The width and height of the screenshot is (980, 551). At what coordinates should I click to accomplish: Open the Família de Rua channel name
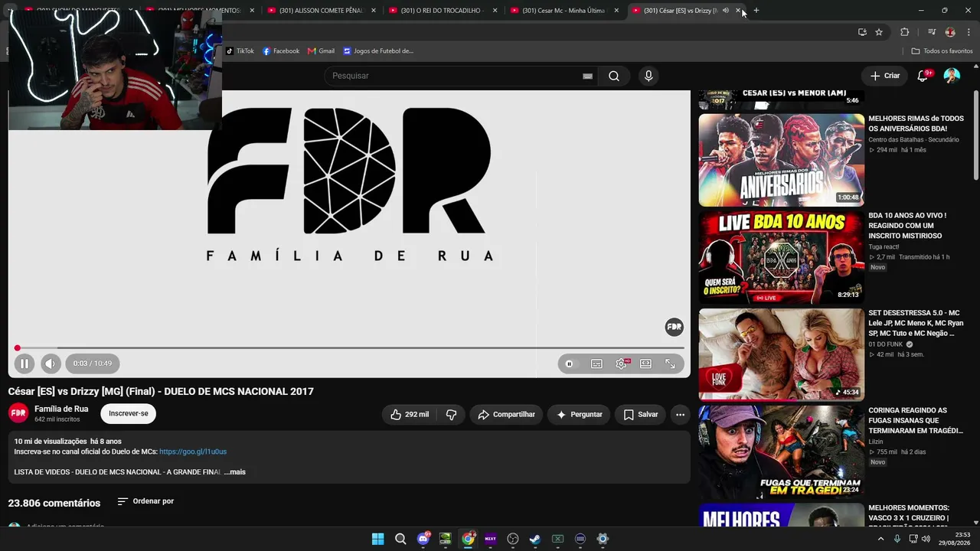click(61, 409)
